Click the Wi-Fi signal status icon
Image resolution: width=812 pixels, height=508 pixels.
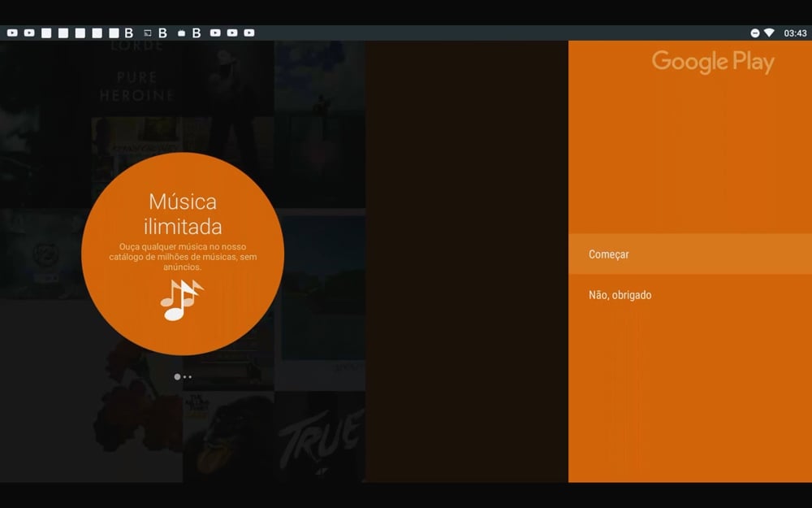769,33
